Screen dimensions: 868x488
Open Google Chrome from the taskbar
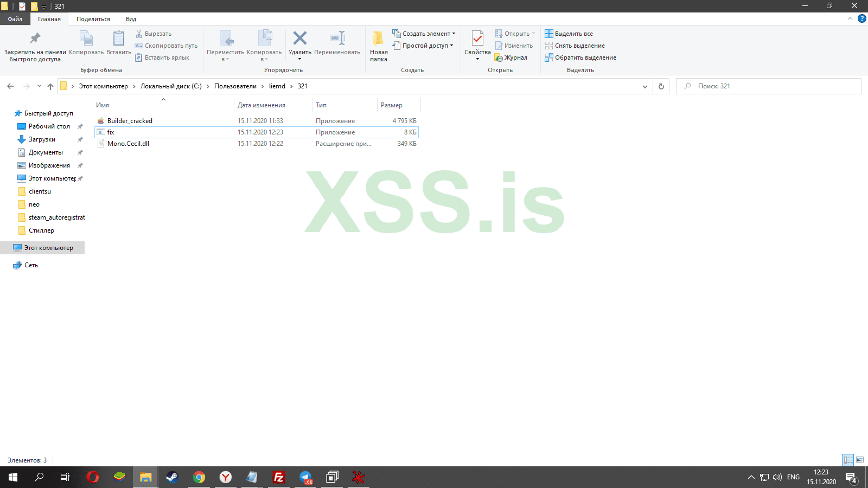199,477
